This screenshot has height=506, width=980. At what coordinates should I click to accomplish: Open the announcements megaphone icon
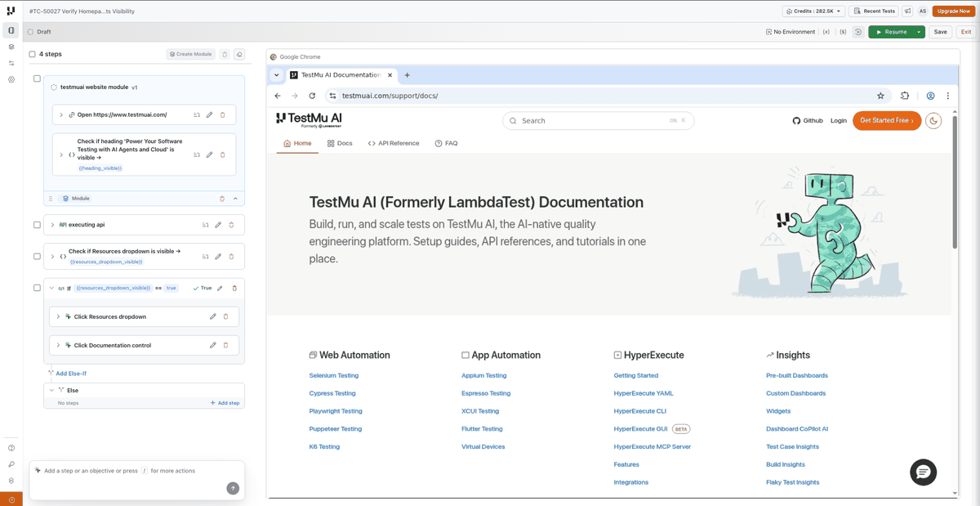907,11
